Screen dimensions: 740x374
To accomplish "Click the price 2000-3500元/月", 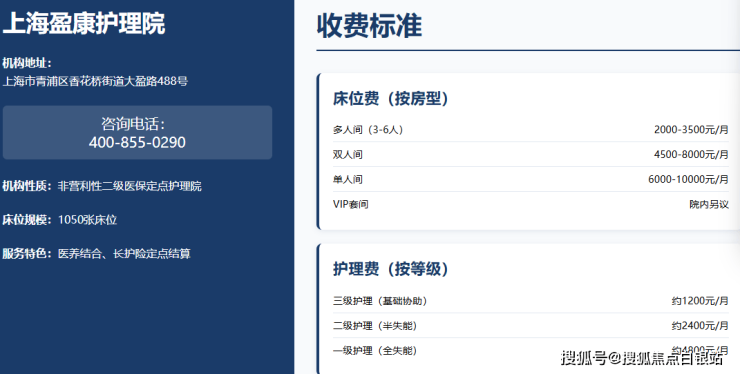I will pos(691,129).
